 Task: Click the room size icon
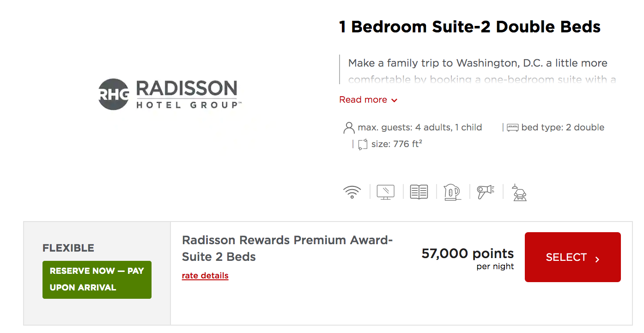tap(363, 144)
